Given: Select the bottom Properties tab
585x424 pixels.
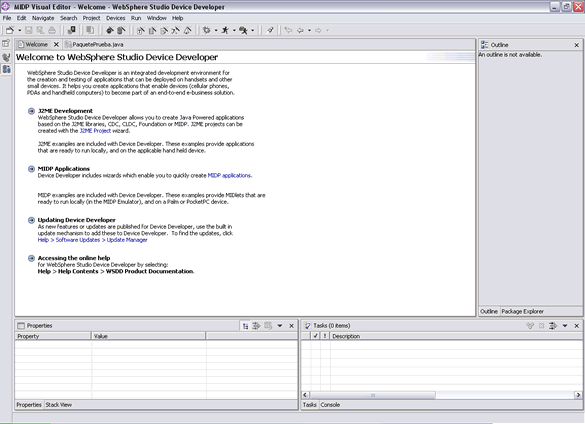Looking at the screenshot, I should [29, 405].
